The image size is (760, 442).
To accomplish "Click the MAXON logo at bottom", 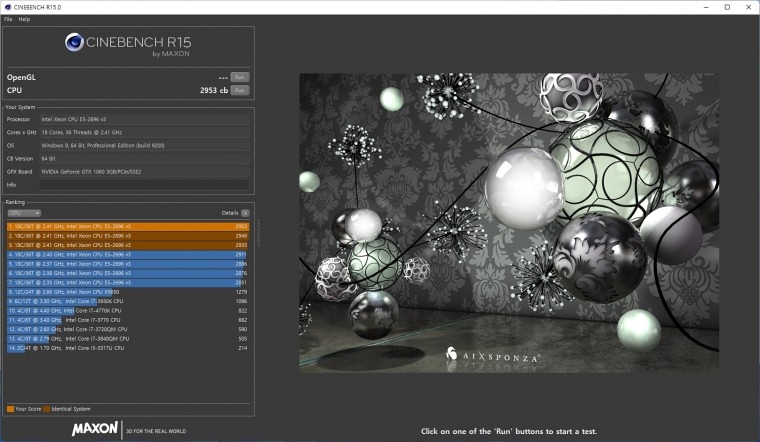I will click(x=95, y=429).
